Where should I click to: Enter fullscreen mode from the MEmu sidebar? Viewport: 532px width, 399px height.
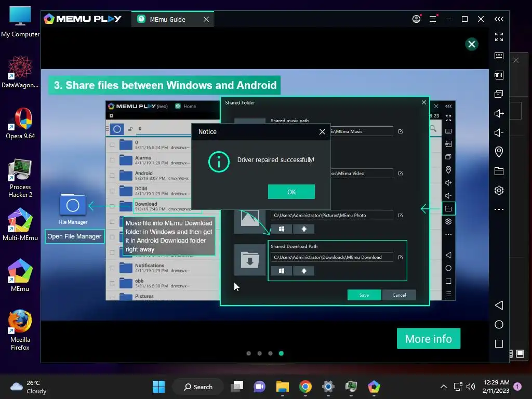pos(499,37)
